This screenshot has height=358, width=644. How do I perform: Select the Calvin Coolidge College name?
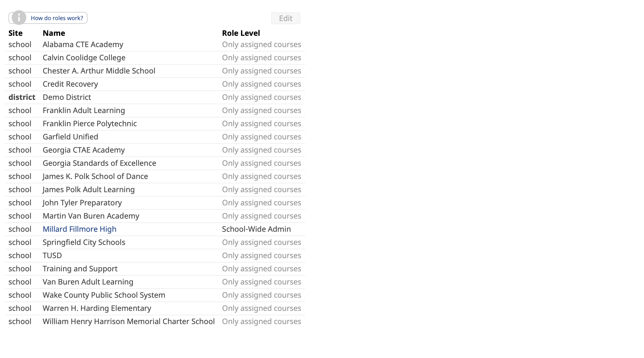coord(84,58)
